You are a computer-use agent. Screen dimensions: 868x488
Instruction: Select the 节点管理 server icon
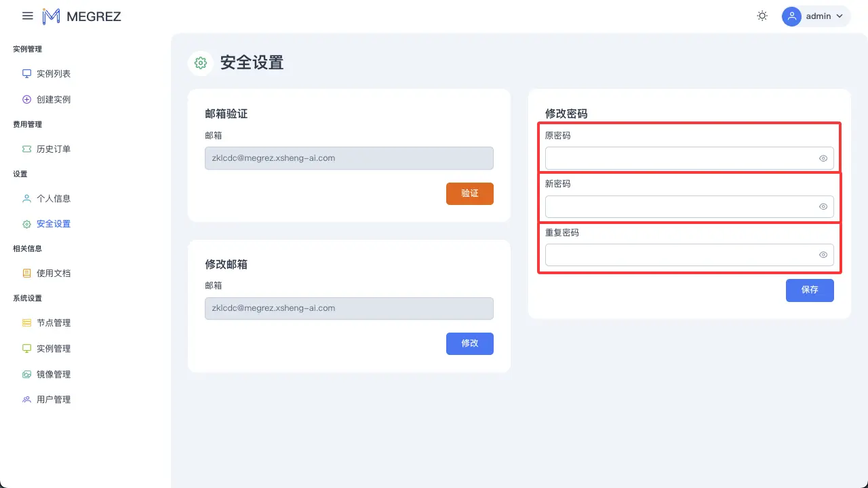pos(25,322)
